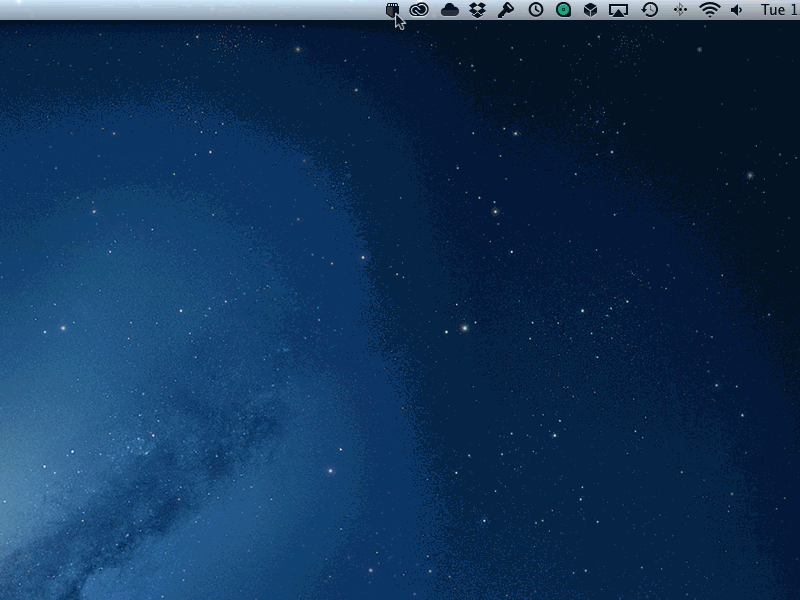Click the dark cloud icon in the menu bar
The image size is (800, 600).
pos(449,10)
